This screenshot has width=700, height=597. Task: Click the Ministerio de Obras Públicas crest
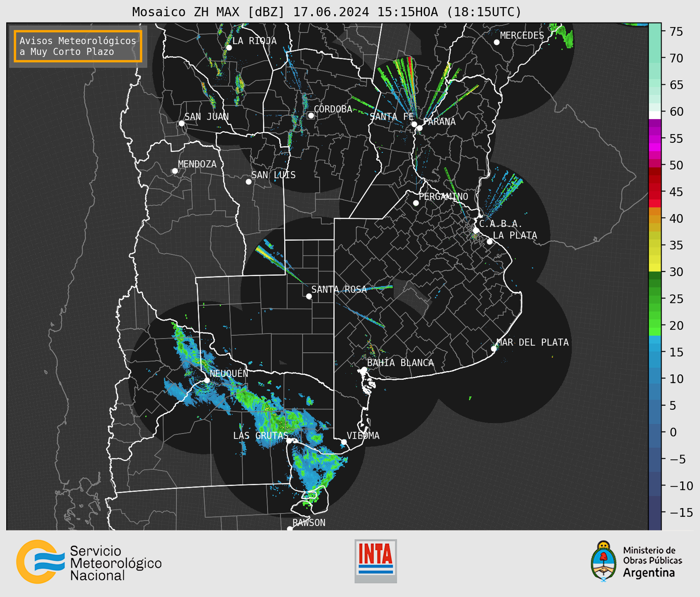tap(604, 561)
